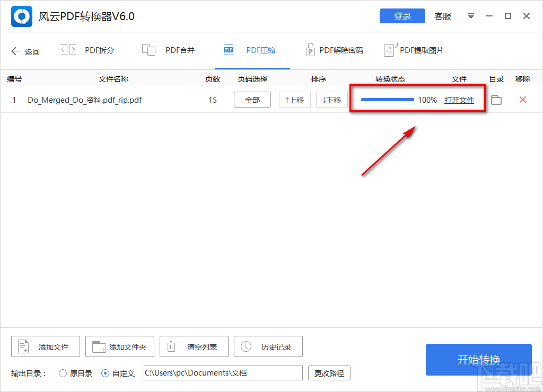The height and width of the screenshot is (392, 543).
Task: Click the PDF合并 merge icon
Action: [x=149, y=49]
